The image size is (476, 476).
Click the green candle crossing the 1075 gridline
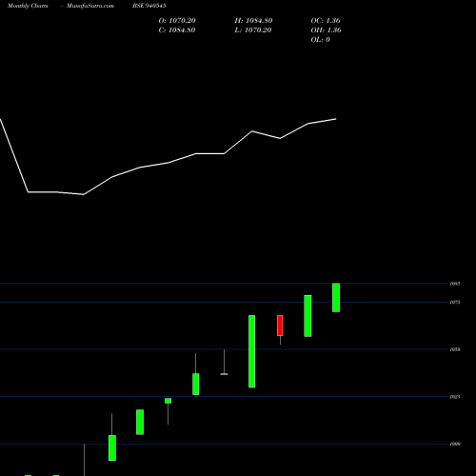(307, 316)
